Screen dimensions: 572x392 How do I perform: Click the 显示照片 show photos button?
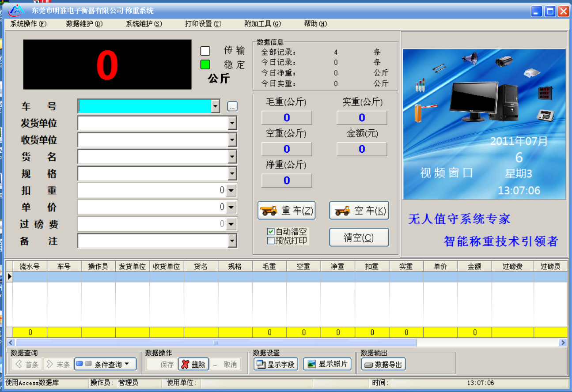click(x=327, y=364)
